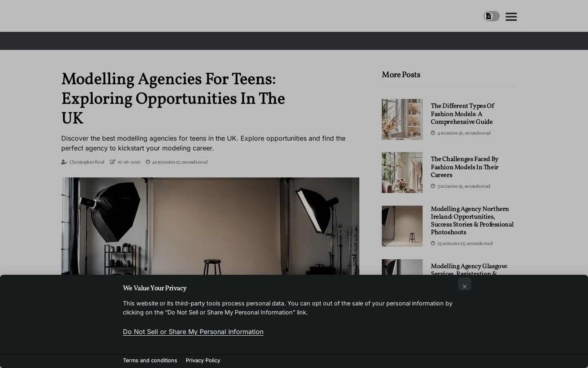
Task: Open The Challenges Faced By Fashion Models post
Action: click(x=465, y=167)
